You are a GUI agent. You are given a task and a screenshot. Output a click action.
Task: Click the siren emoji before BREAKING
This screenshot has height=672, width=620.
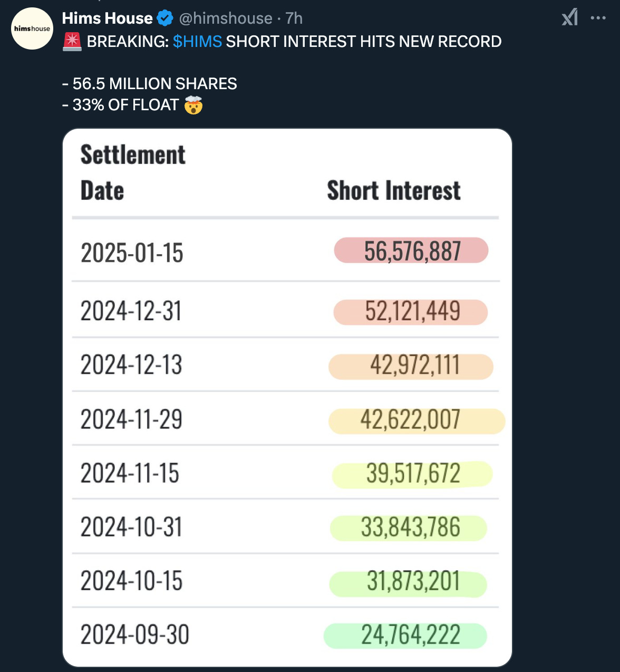pyautogui.click(x=72, y=41)
